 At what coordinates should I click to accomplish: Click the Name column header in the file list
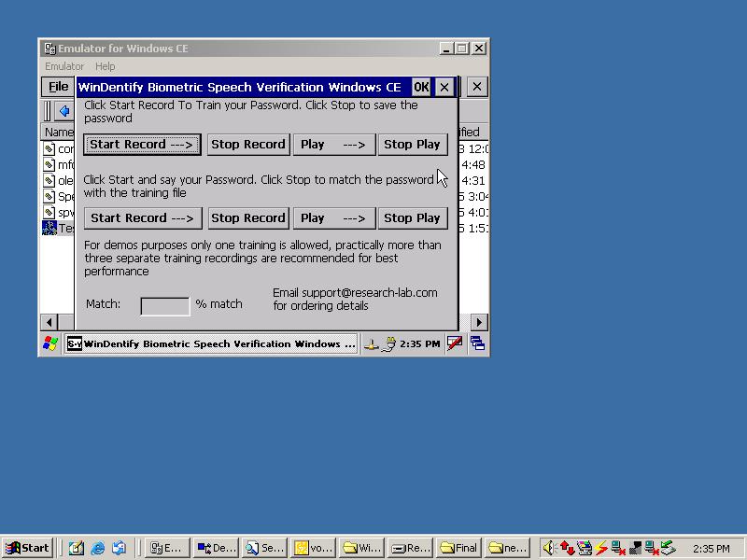tap(58, 132)
